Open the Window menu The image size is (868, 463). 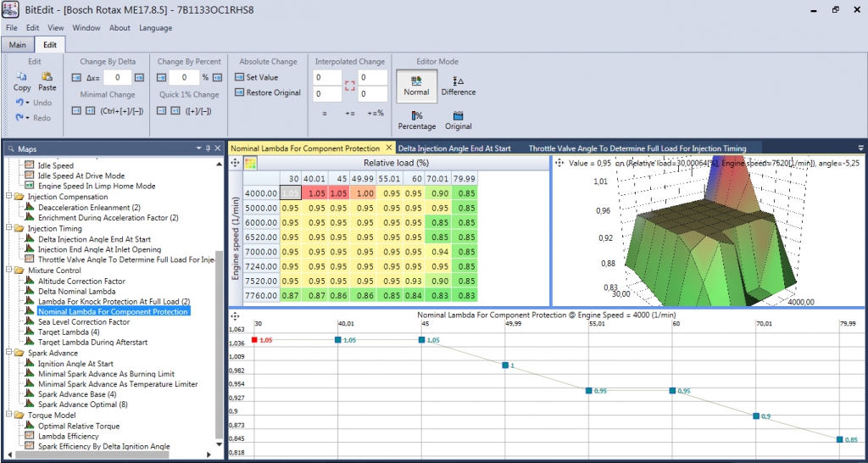point(86,28)
